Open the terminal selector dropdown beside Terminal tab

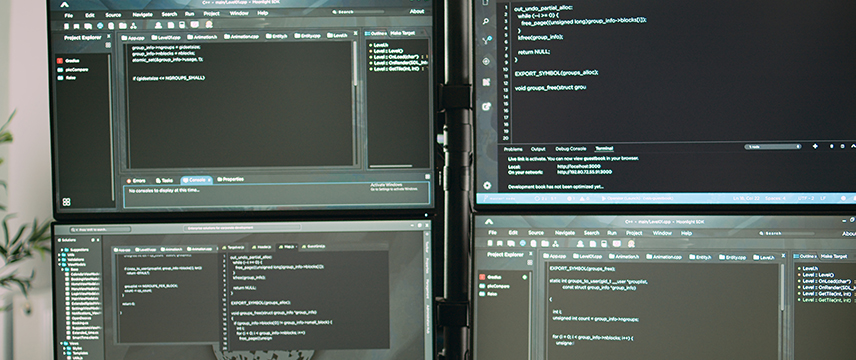point(773,146)
